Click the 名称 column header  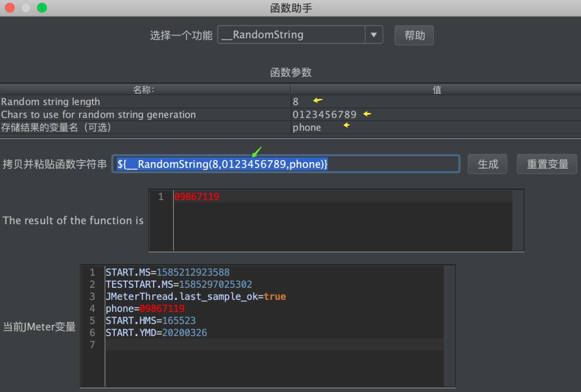[146, 90]
